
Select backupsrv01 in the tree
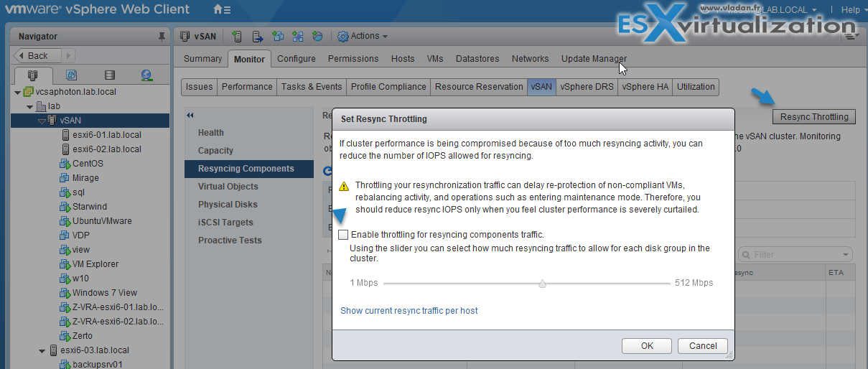point(97,365)
